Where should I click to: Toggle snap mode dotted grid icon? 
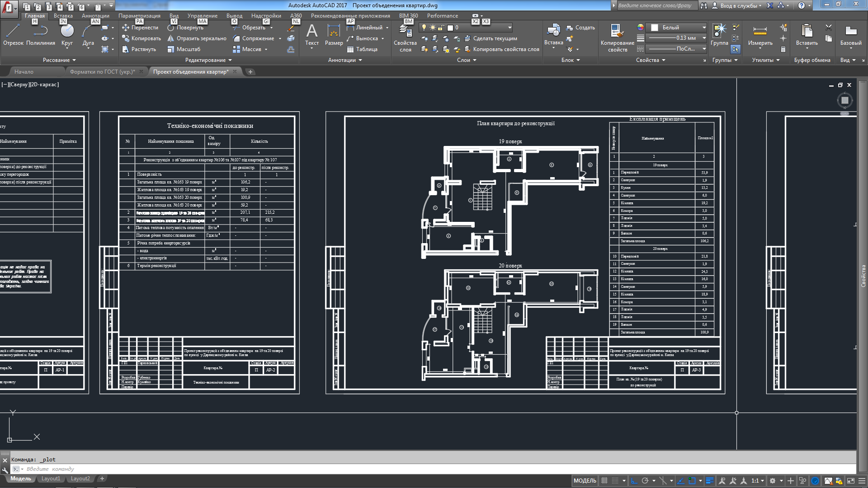coord(615,481)
